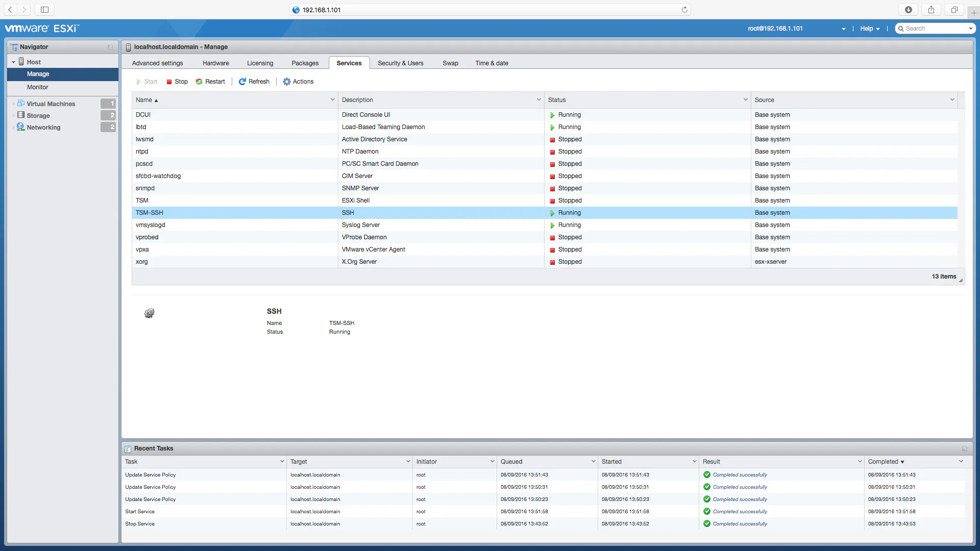Open the Name column dropdown
The image size is (980, 551).
pyautogui.click(x=333, y=100)
